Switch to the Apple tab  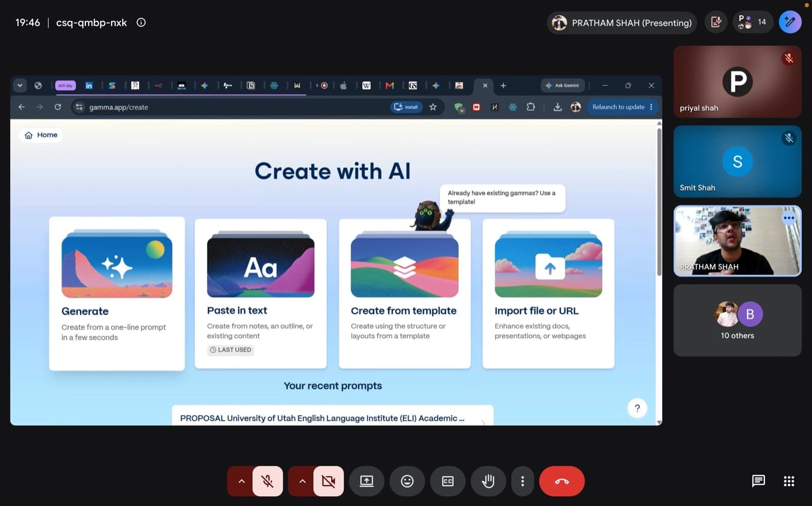(x=344, y=86)
